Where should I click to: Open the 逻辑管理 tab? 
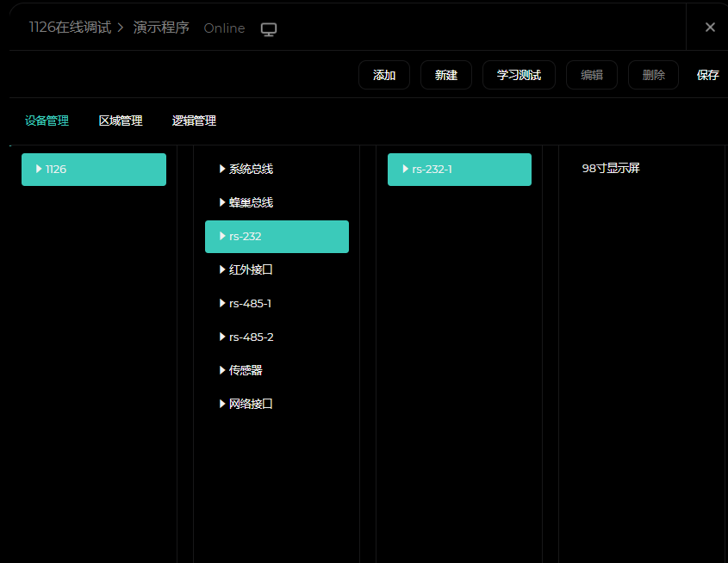coord(194,121)
